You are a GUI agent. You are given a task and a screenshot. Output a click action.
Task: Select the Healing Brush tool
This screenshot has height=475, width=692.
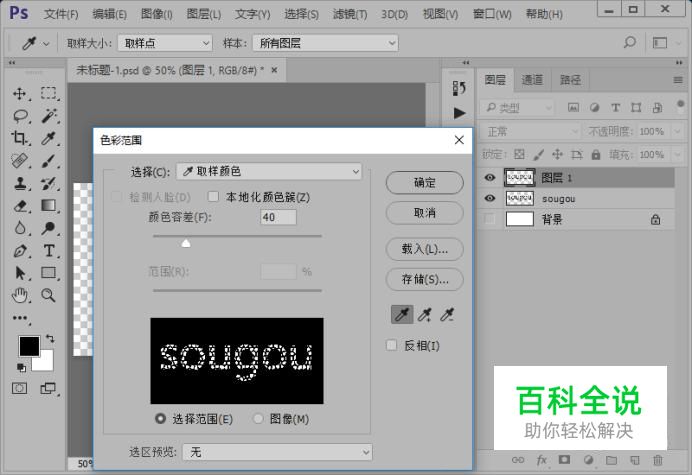click(19, 161)
